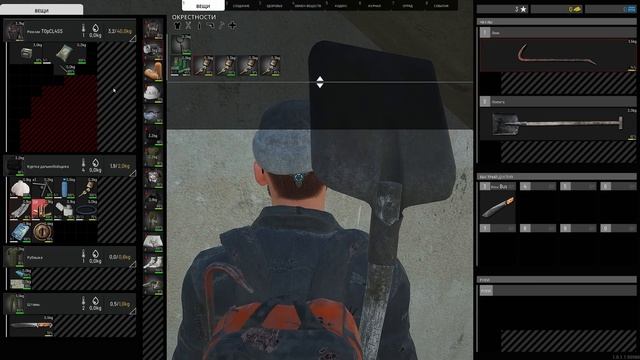Screen dimensions: 640x360
Task: Adjust the vicinity panel height divider handle
Action: (320, 82)
